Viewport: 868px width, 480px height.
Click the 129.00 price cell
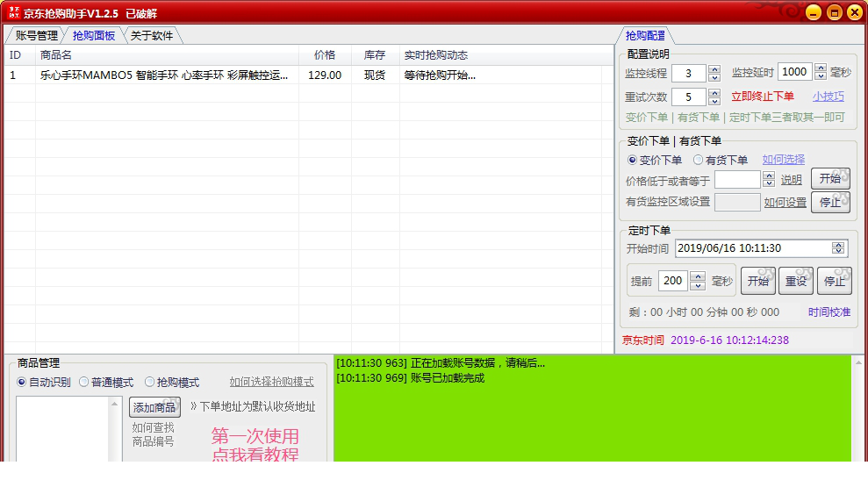tap(325, 75)
